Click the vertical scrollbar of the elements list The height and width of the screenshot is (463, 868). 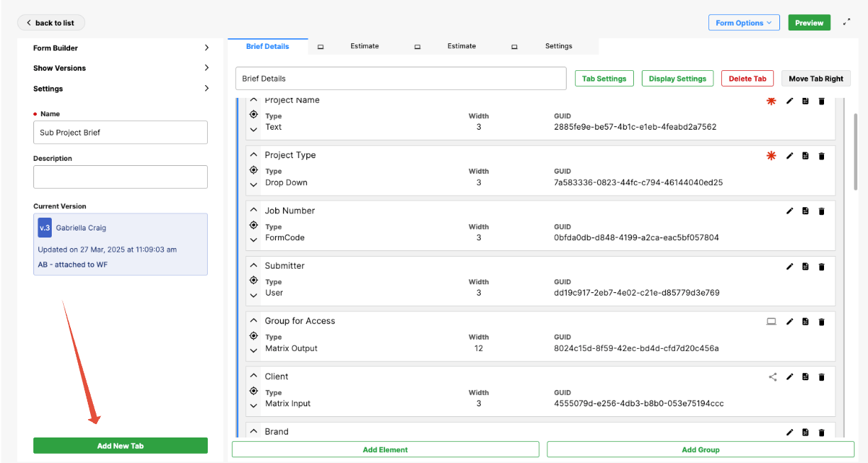coord(855,152)
